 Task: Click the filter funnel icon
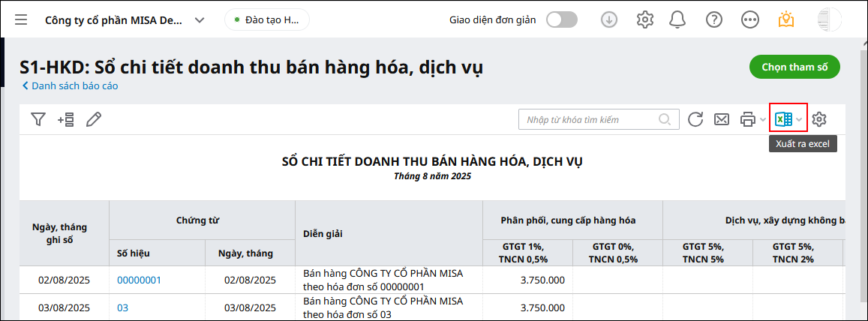[38, 119]
